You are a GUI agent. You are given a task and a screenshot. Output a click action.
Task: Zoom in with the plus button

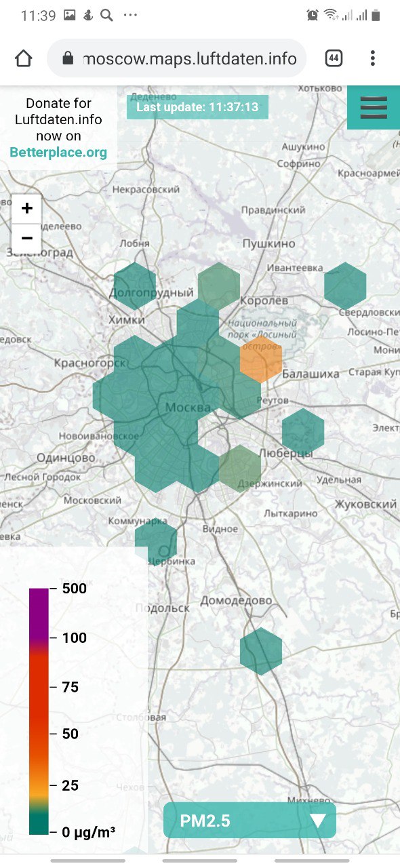[x=27, y=208]
